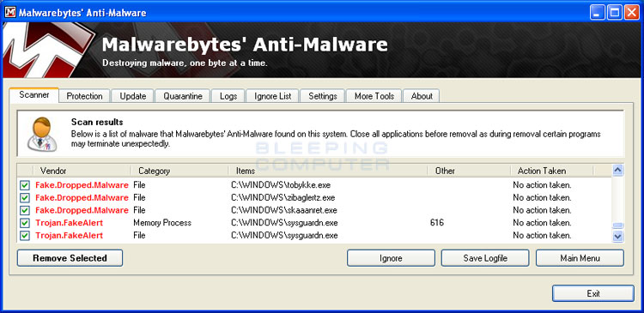The height and width of the screenshot is (313, 644).
Task: Uncheck the zibaglertz.exe entry checkbox
Action: [25, 198]
